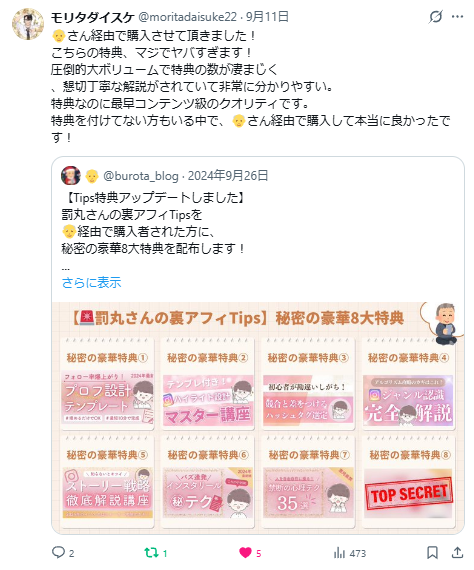Click the Grok slashed-circle icon
The image size is (474, 570).
pyautogui.click(x=435, y=16)
